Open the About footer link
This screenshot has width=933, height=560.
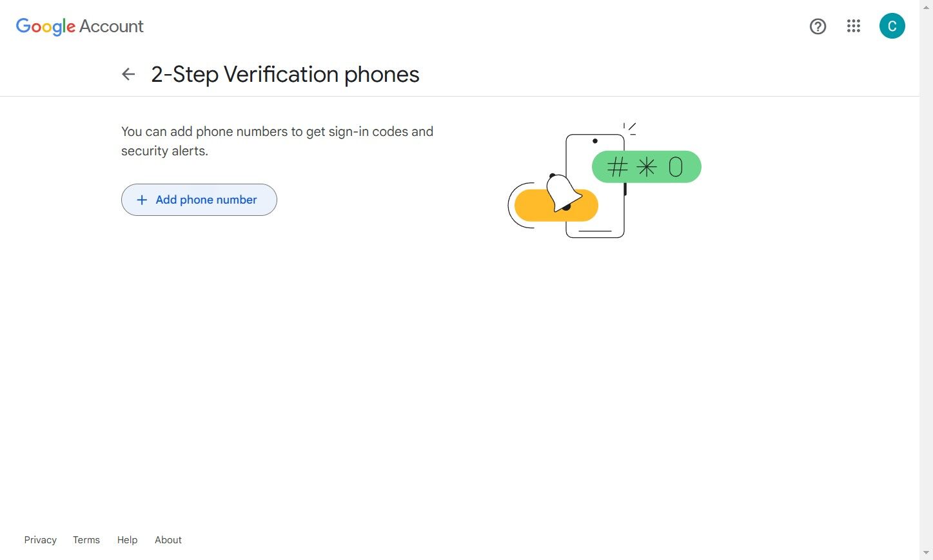pyautogui.click(x=168, y=540)
